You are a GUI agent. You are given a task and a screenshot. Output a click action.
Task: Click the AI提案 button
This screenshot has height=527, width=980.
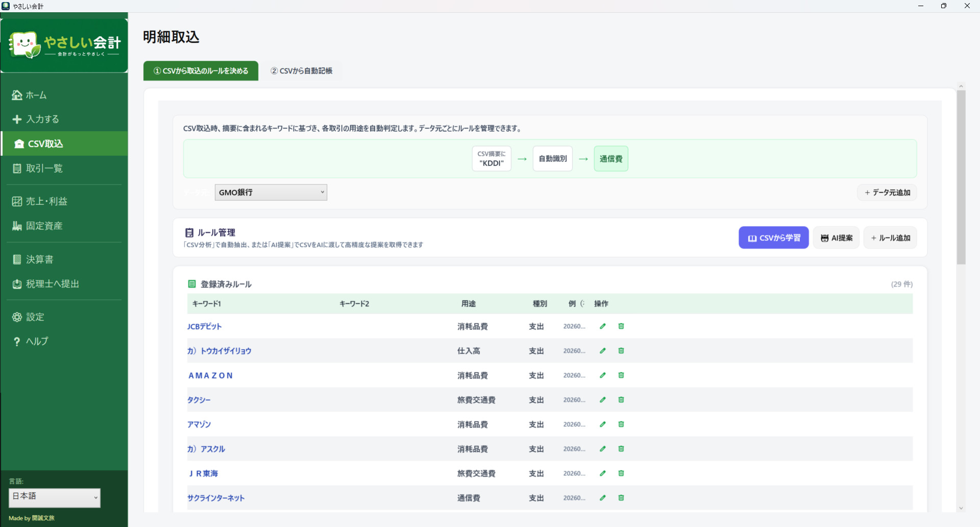click(x=836, y=238)
